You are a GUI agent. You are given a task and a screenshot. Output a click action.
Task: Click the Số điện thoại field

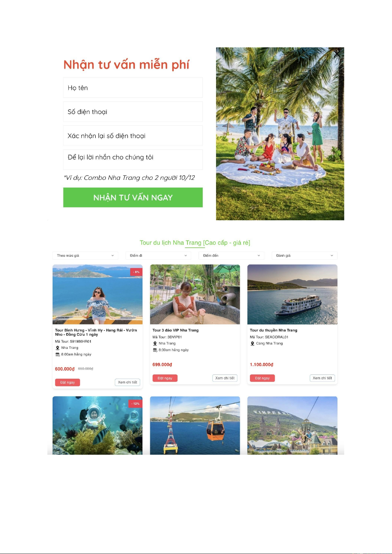coord(133,112)
